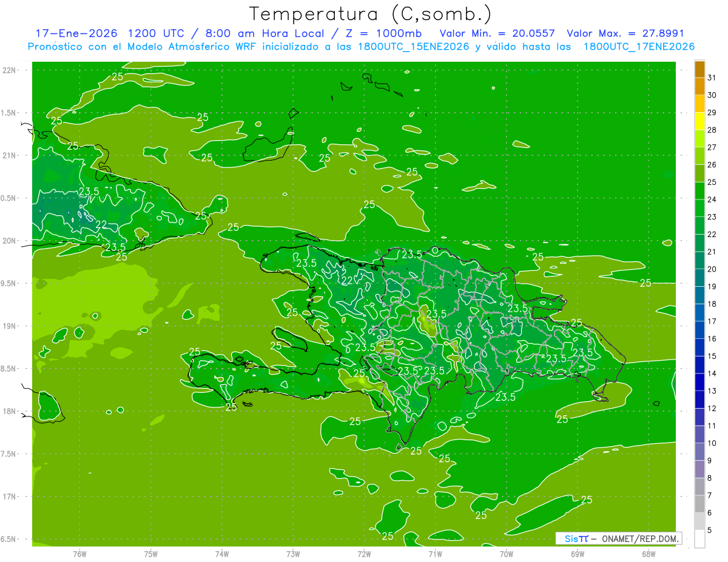The image size is (728, 562).
Task: Pick the white swatch below 5
Action: [x=699, y=539]
